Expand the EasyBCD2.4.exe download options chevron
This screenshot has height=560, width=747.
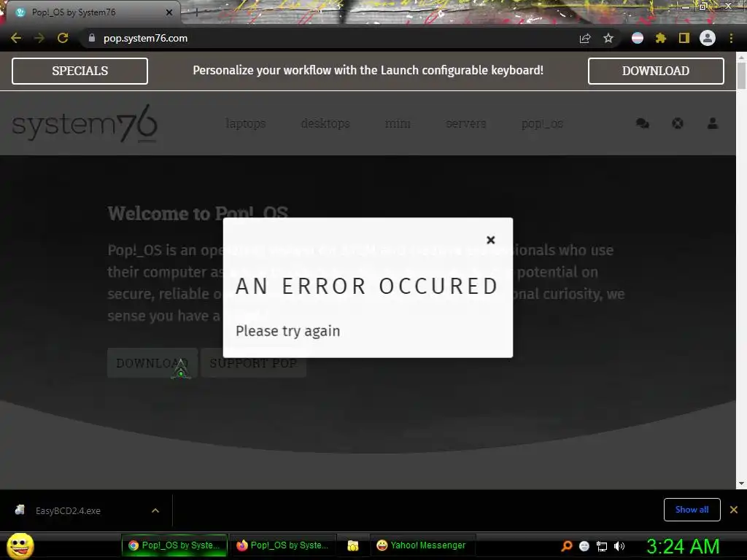pyautogui.click(x=155, y=510)
